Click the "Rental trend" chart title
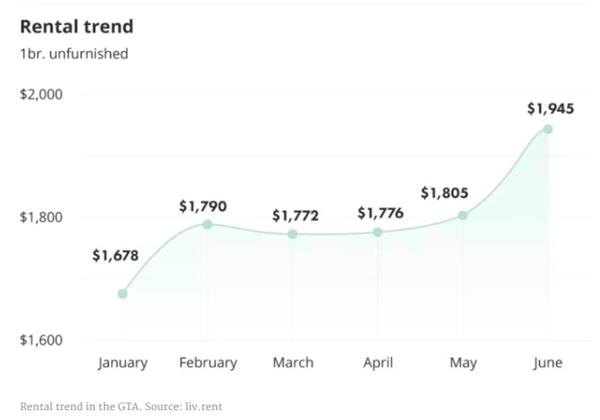600x420 pixels. (77, 25)
